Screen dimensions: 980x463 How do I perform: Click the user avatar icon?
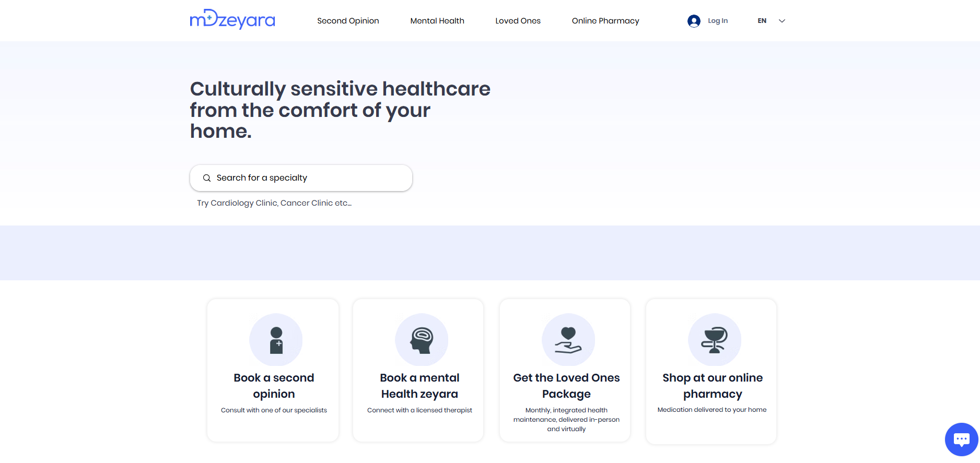694,21
